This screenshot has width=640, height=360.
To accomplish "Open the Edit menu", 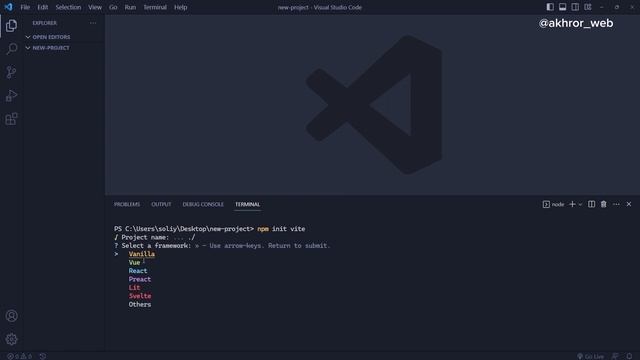I will pos(42,7).
